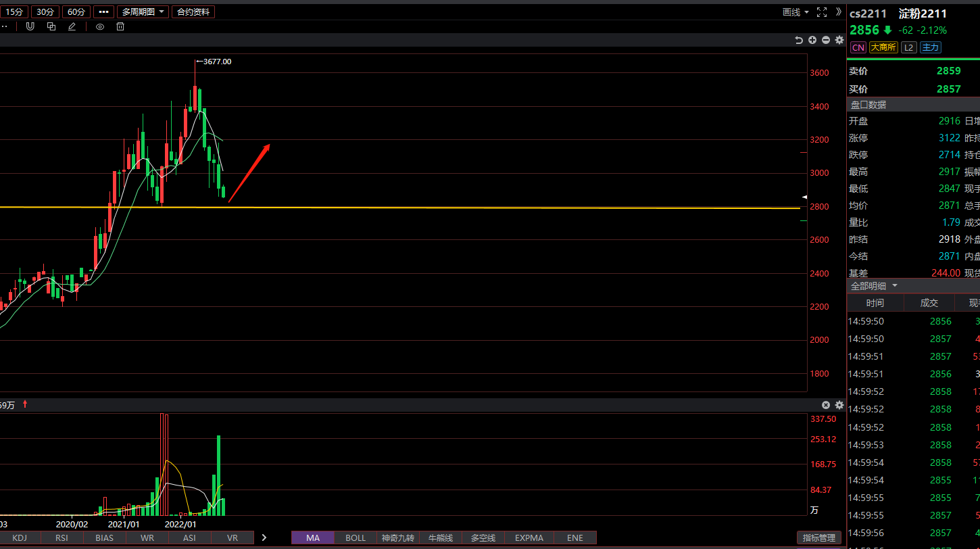Click the 基差 value 244.00
Viewport: 980px width, 549px height.
pyautogui.click(x=946, y=273)
